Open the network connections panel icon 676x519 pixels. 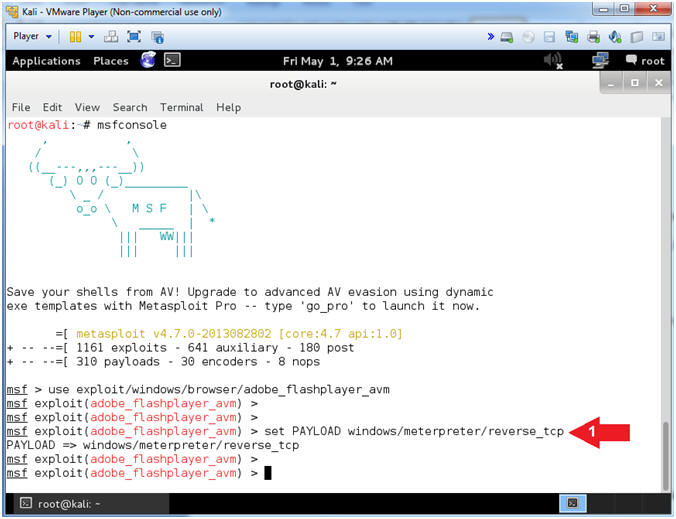[x=600, y=61]
